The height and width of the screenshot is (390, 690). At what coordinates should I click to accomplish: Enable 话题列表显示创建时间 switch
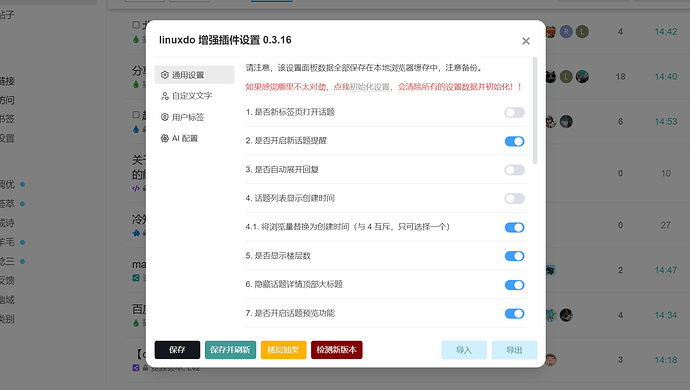click(x=514, y=199)
